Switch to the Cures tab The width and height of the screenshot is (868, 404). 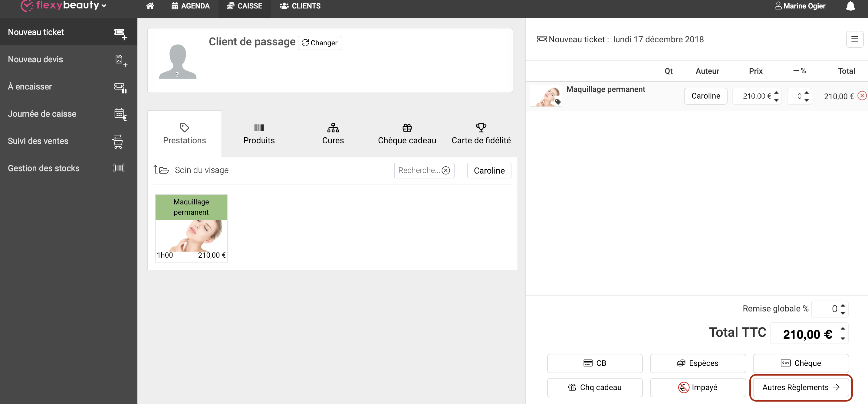[333, 134]
